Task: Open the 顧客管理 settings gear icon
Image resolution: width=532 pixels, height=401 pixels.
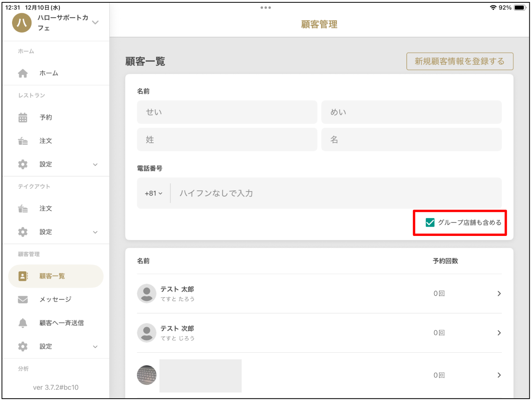Action: [23, 346]
